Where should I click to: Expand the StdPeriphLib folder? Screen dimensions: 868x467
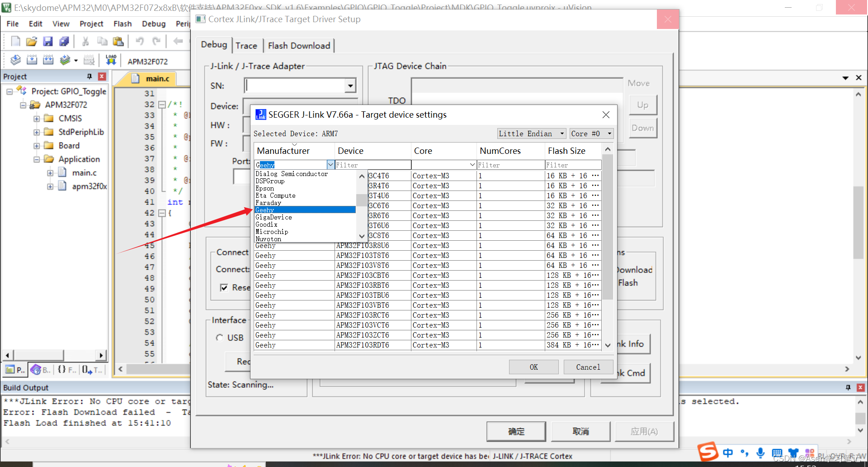[36, 132]
